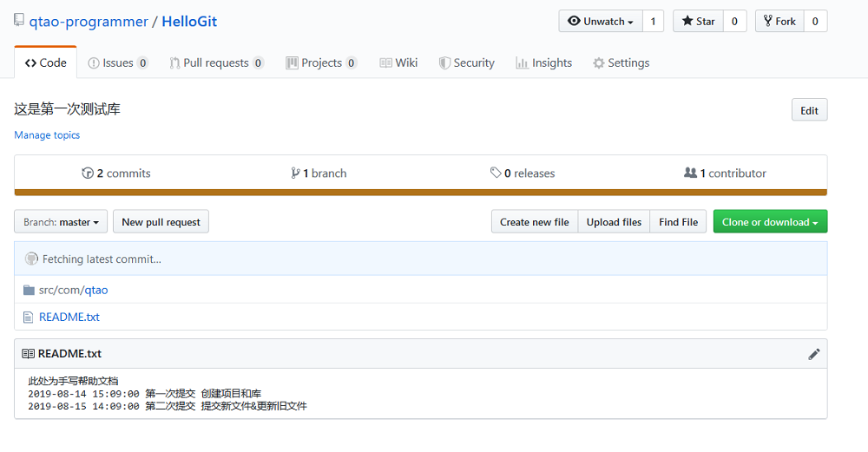Switch to the Code tab
This screenshot has height=452, width=868.
[x=45, y=62]
